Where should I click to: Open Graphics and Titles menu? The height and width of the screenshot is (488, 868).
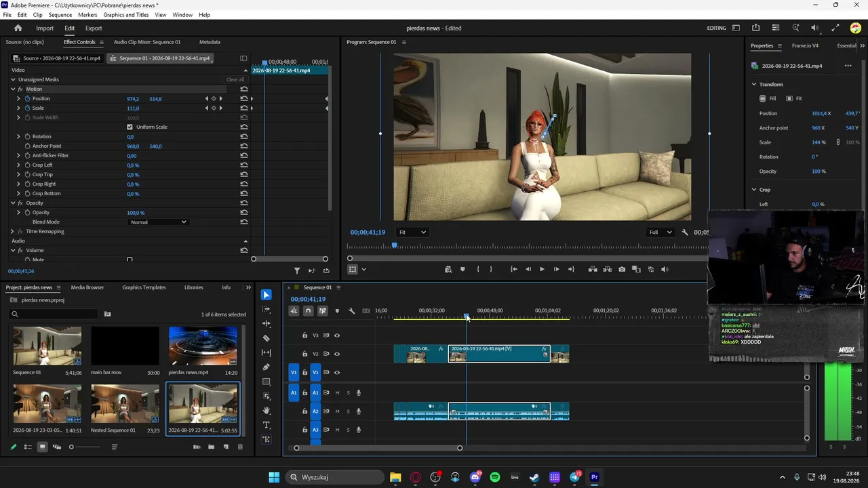click(126, 15)
